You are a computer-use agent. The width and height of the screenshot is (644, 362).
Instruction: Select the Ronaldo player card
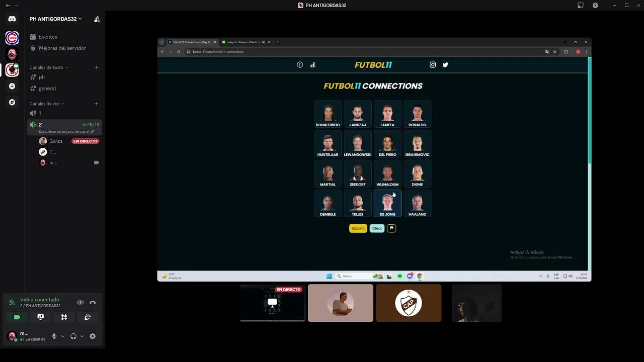pos(417,114)
